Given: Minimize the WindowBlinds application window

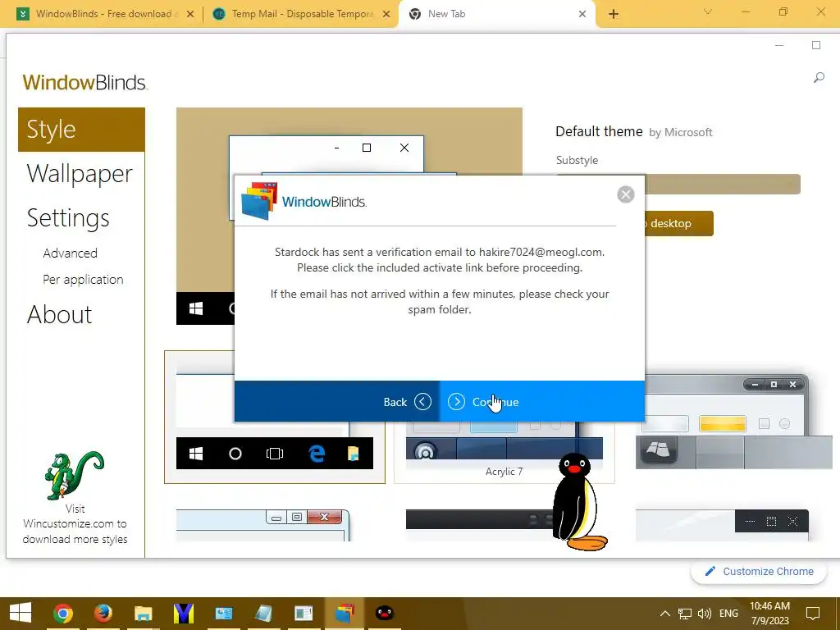Looking at the screenshot, I should (779, 46).
